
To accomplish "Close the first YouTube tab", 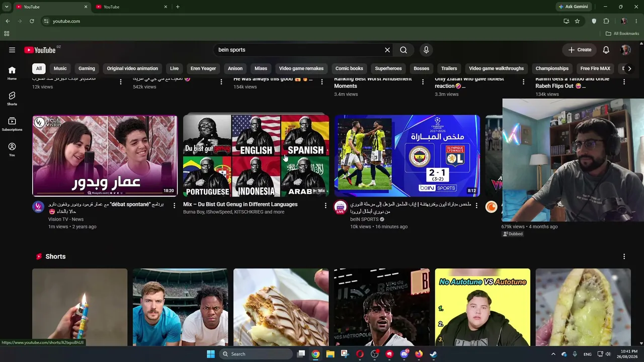I will click(x=86, y=7).
